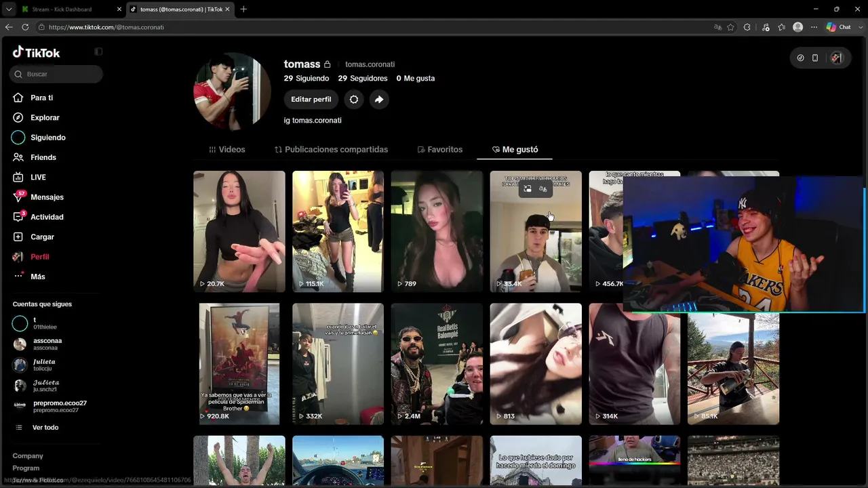
Task: Open the liked video with 789 views
Action: pyautogui.click(x=437, y=231)
